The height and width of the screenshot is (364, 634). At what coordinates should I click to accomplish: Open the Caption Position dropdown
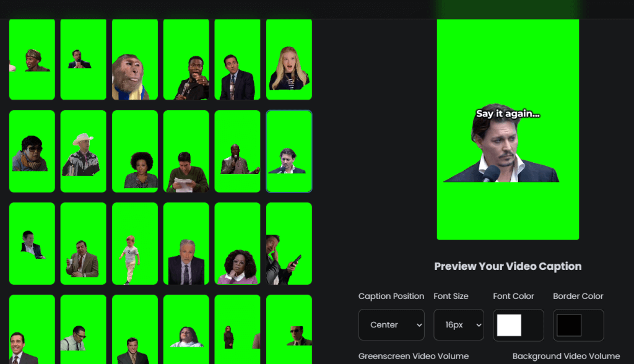(x=391, y=325)
